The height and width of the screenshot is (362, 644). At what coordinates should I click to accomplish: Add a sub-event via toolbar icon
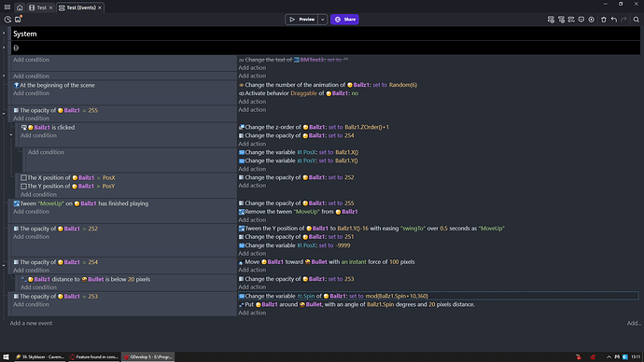pos(561,20)
